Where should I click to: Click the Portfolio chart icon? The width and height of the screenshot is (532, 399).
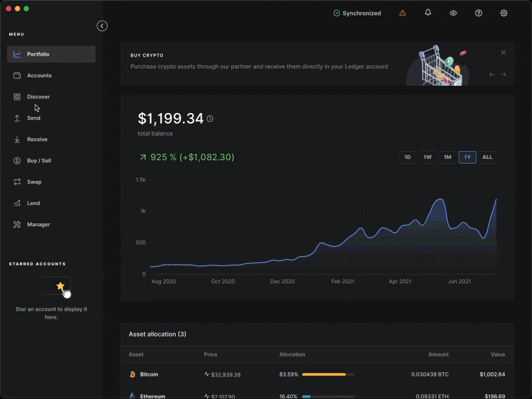17,55
